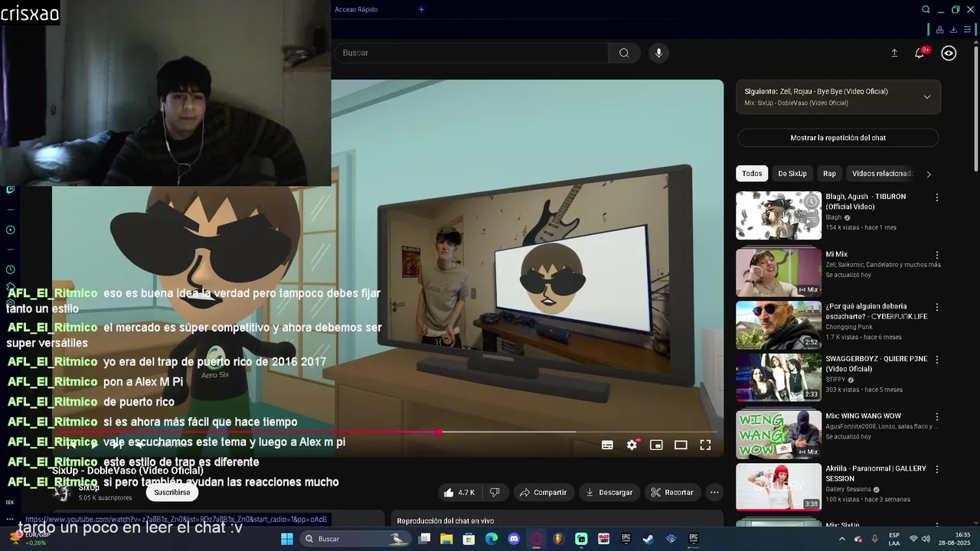Click the Recortar clip button
980x551 pixels.
point(672,492)
